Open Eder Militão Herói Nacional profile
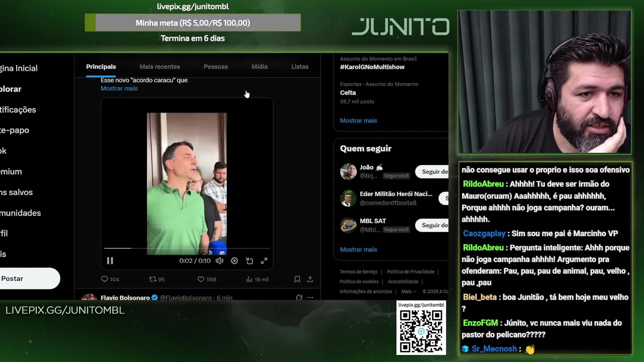Image resolution: width=644 pixels, height=362 pixels. [x=396, y=194]
